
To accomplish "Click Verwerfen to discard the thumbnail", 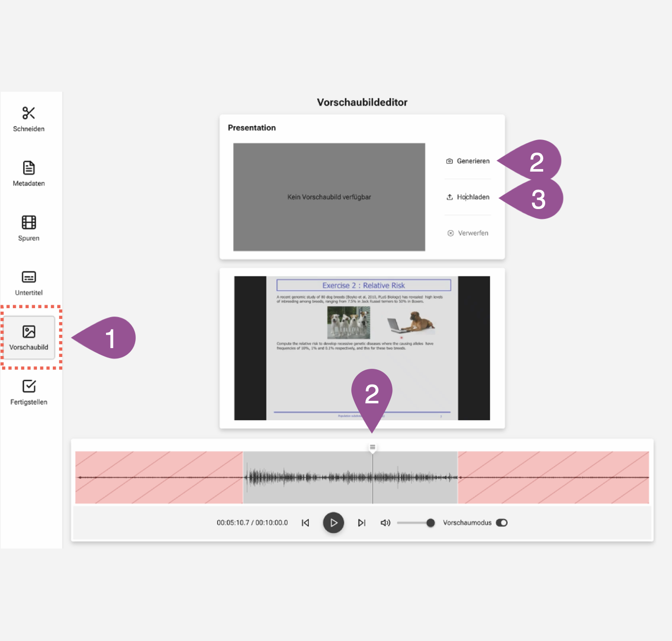I will pos(468,233).
